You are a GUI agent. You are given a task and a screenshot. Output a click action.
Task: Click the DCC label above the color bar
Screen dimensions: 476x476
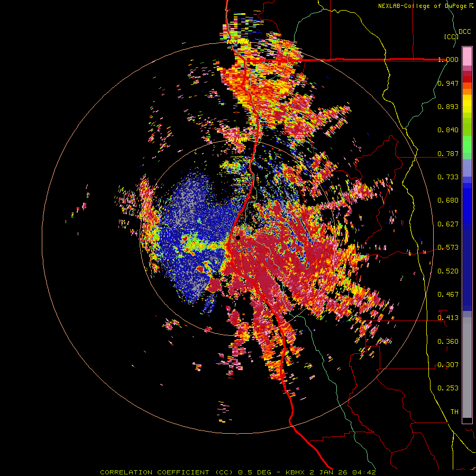465,32
